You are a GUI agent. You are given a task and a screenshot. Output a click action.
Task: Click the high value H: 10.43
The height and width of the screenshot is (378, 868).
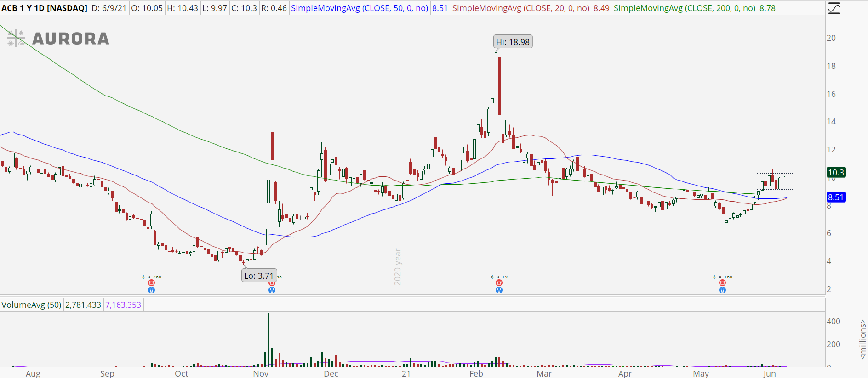pyautogui.click(x=183, y=8)
